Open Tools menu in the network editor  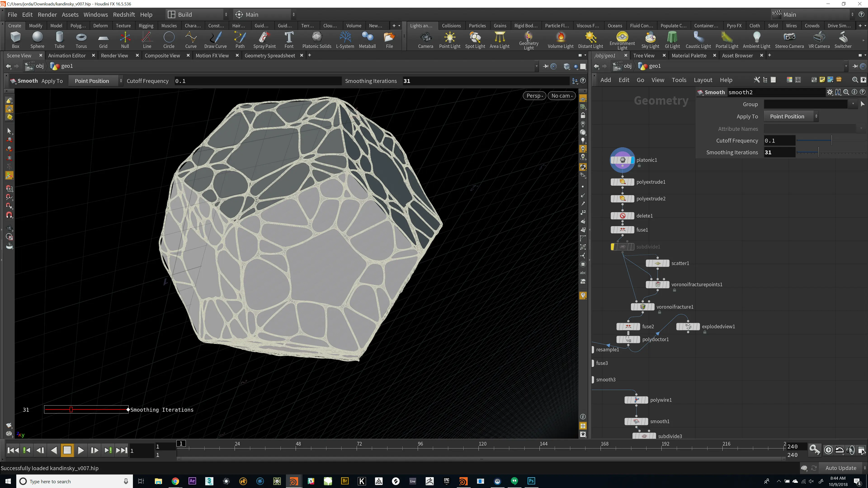679,80
